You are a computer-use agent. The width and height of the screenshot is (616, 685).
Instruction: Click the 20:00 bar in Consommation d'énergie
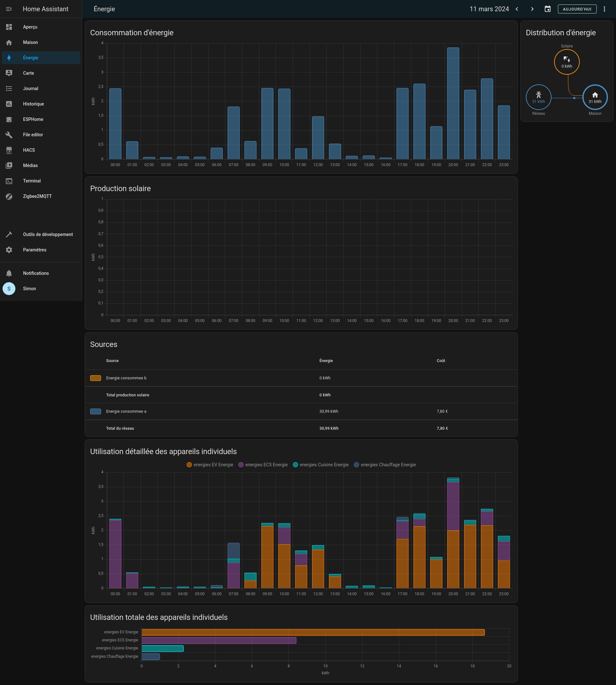(453, 103)
